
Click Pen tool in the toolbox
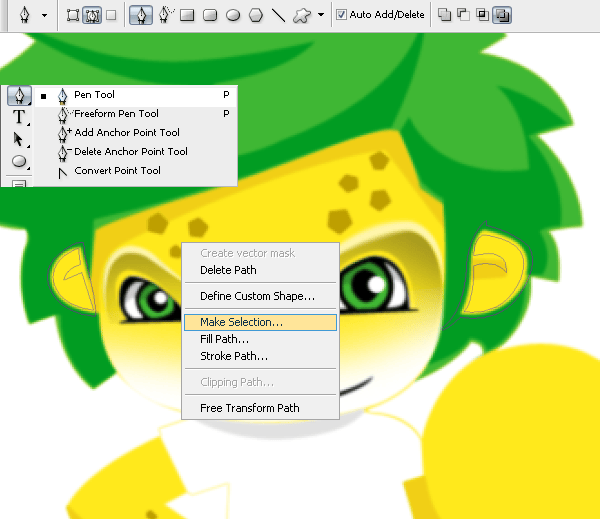click(19, 95)
